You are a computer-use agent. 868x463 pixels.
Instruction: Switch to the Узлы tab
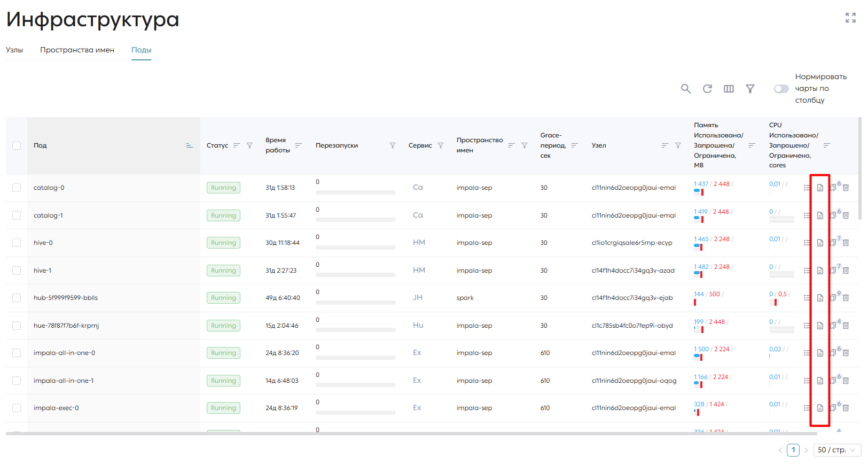point(14,50)
